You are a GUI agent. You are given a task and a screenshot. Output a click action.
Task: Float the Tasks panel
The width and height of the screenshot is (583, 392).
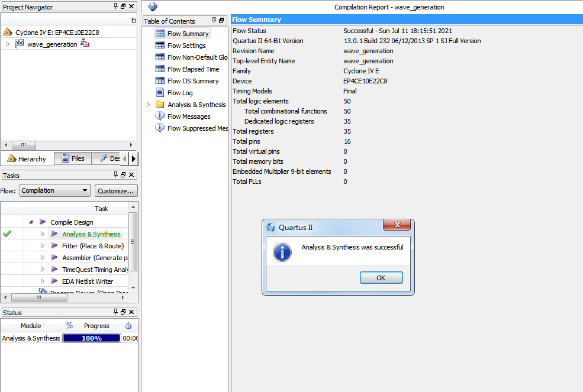(124, 174)
